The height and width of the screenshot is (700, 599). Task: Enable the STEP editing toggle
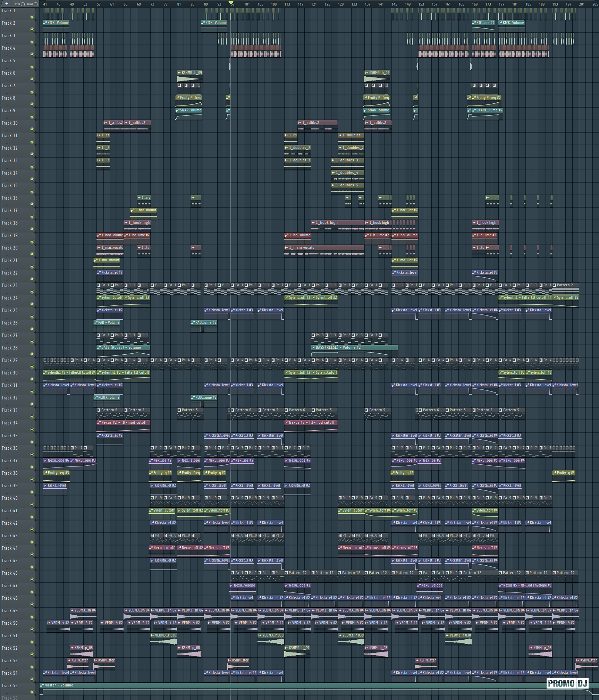(x=23, y=5)
